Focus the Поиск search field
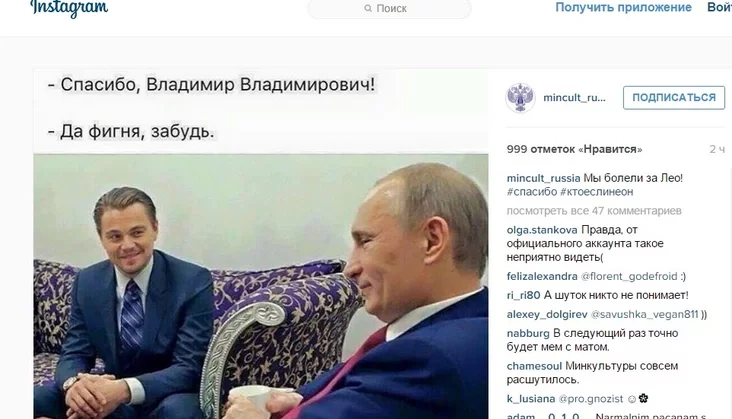 point(389,8)
